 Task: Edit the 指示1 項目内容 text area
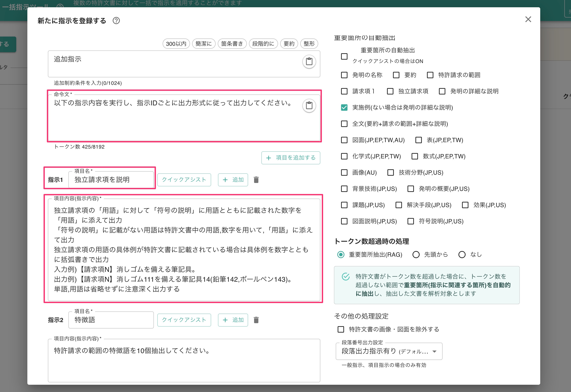184,250
